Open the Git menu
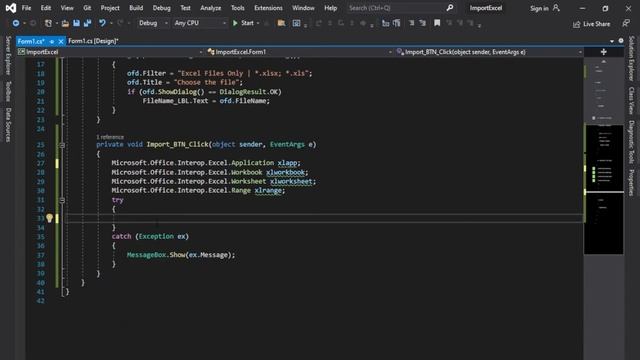 [87, 8]
